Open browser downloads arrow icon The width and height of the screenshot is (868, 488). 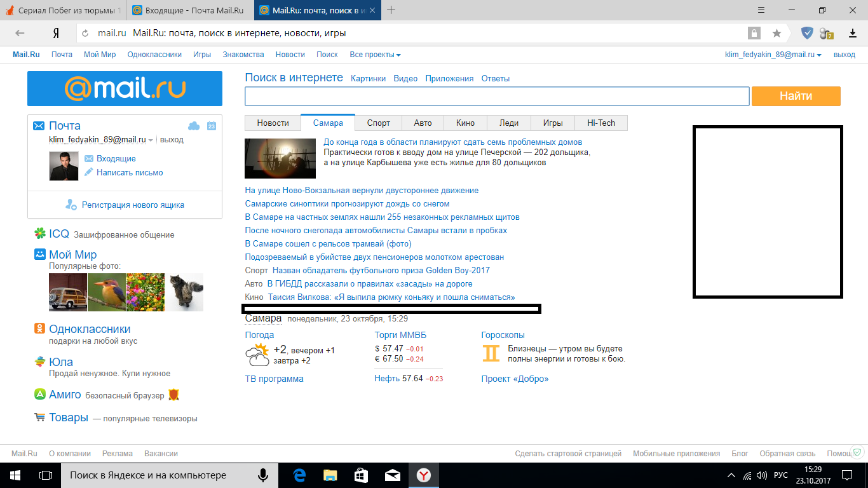(853, 33)
